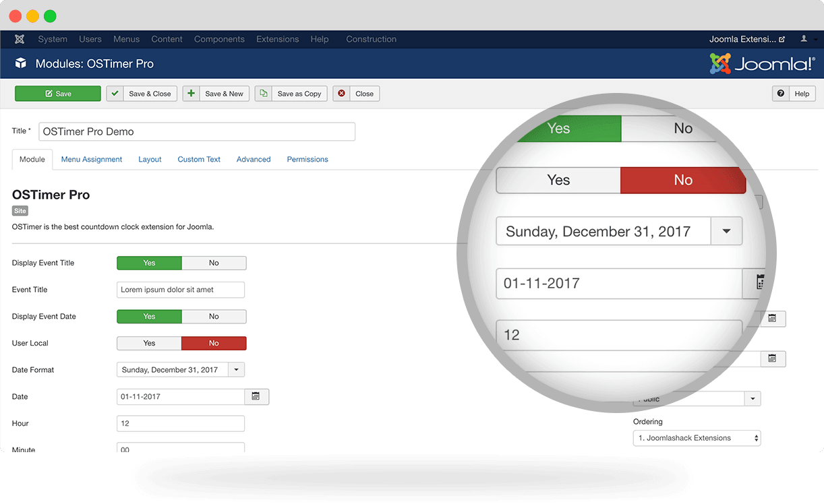Set Display Event Title to No
Image resolution: width=824 pixels, height=504 pixels.
point(214,263)
